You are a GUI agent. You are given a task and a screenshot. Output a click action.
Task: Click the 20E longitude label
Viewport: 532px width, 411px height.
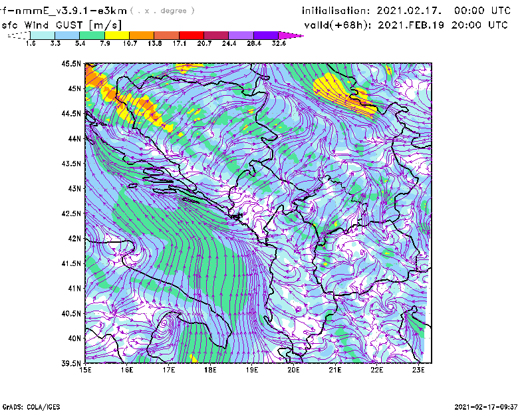click(293, 370)
